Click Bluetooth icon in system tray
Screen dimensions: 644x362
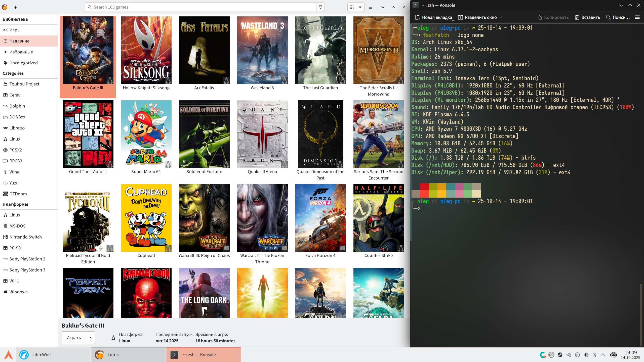click(x=595, y=355)
